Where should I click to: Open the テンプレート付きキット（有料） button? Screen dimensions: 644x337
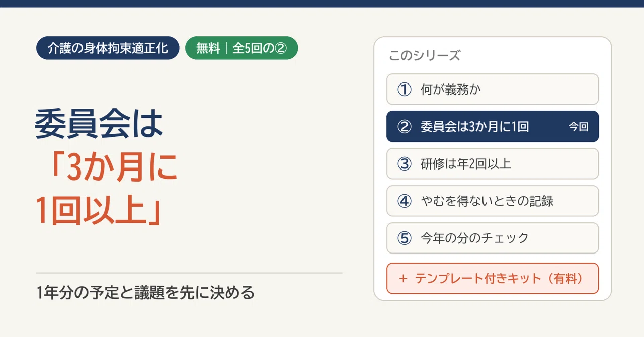point(493,278)
